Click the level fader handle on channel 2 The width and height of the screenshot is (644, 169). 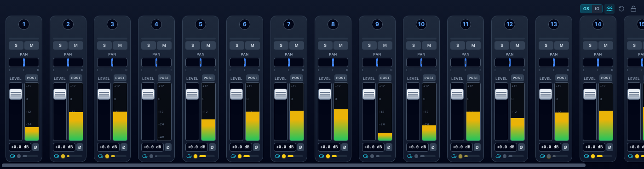[x=60, y=94]
